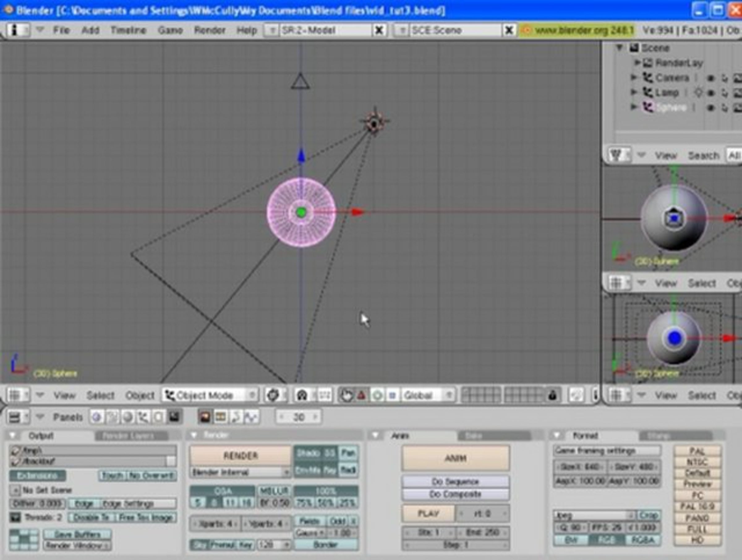Click the main 3D view window type icon
This screenshot has height=560, width=742.
[x=18, y=395]
